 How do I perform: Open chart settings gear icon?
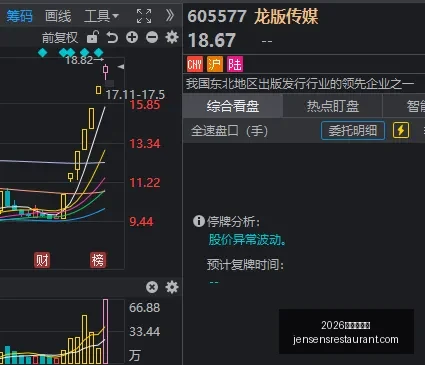coord(172,37)
